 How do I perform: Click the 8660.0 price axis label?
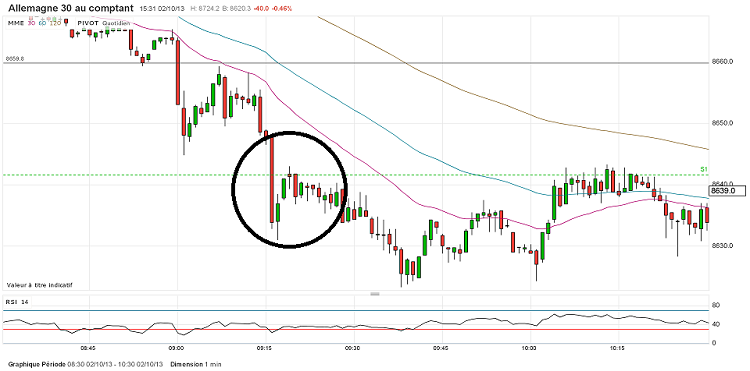pyautogui.click(x=723, y=62)
